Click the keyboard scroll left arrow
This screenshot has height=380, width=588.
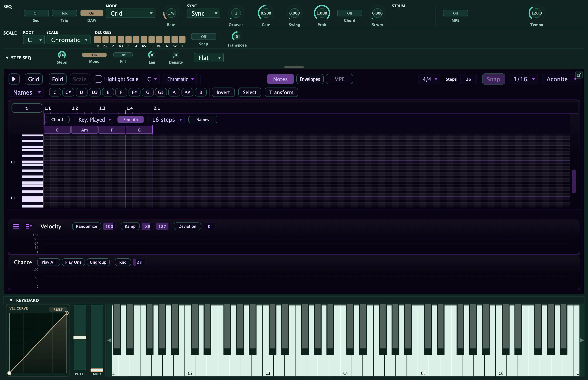109,340
